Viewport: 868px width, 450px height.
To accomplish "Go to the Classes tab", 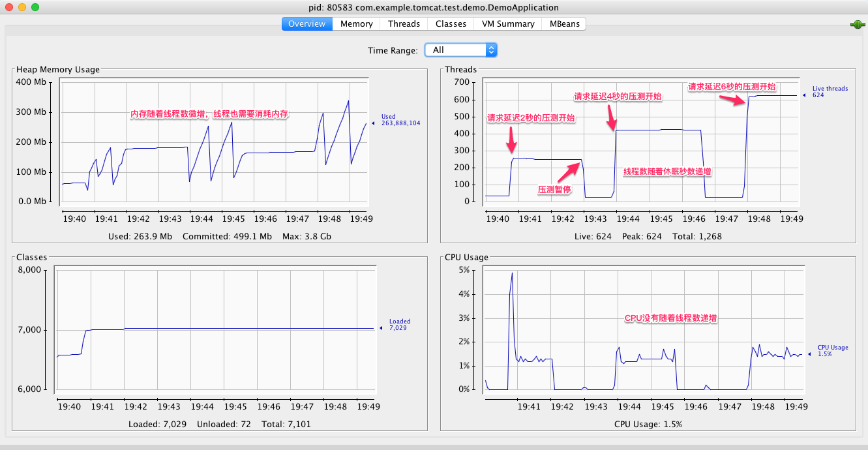I will click(x=451, y=24).
